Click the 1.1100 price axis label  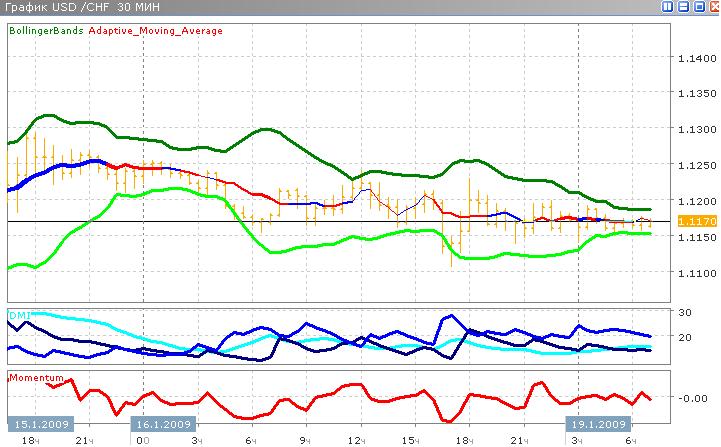pos(696,272)
